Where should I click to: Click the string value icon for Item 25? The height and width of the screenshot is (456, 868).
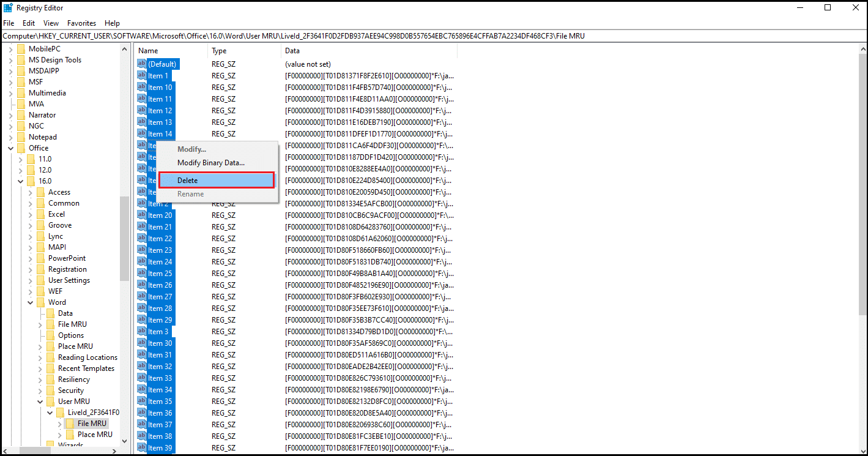[142, 274]
